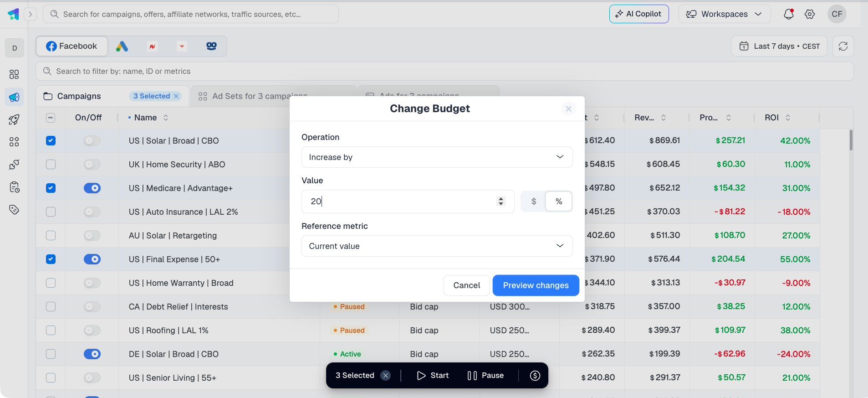Open the owl-eyes traffic source tab
This screenshot has height=398, width=868.
[211, 46]
